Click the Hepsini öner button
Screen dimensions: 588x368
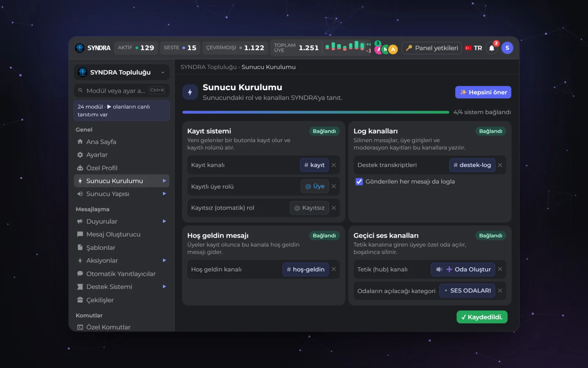483,92
